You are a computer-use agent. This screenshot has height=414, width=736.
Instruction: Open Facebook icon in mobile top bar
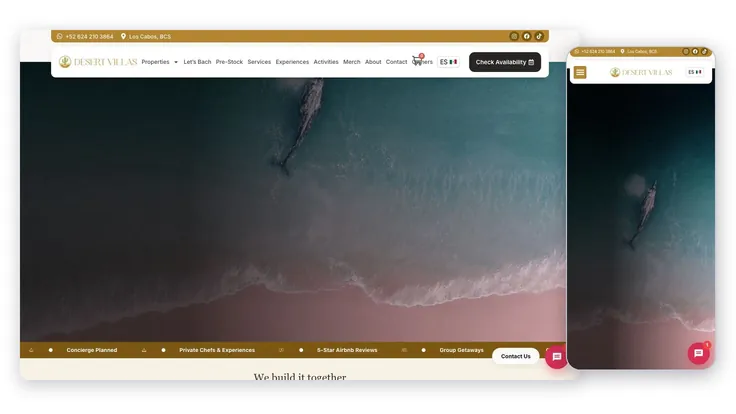695,52
